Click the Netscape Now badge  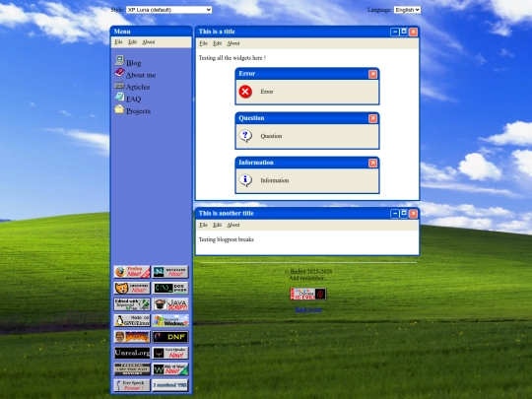170,272
